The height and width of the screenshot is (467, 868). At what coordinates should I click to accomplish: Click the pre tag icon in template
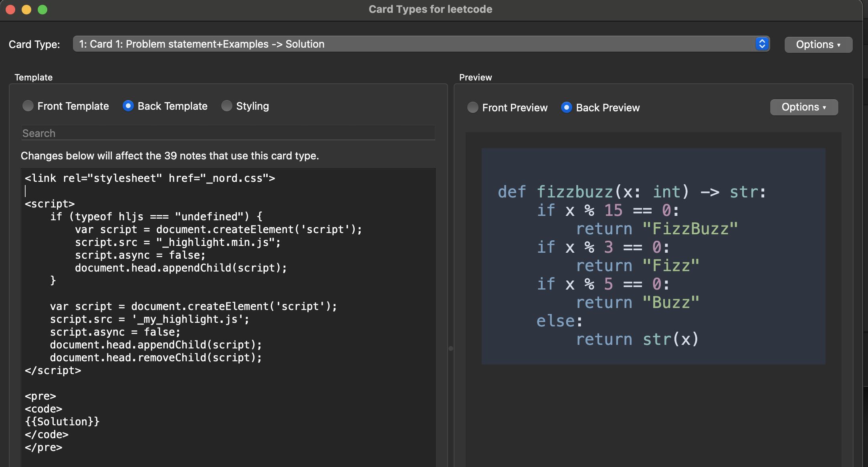[38, 396]
